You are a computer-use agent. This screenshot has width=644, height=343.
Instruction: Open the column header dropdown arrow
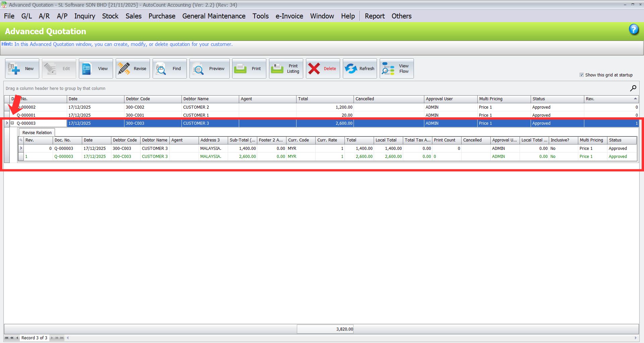coord(636,99)
